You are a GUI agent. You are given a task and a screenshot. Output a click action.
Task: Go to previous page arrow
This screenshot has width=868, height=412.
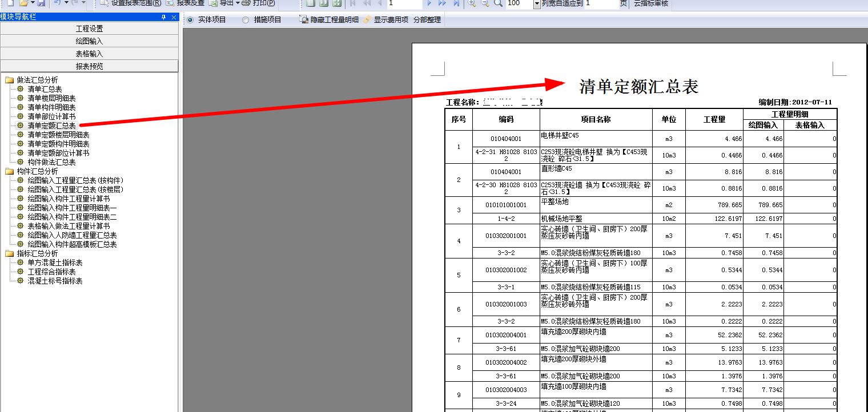(x=380, y=3)
